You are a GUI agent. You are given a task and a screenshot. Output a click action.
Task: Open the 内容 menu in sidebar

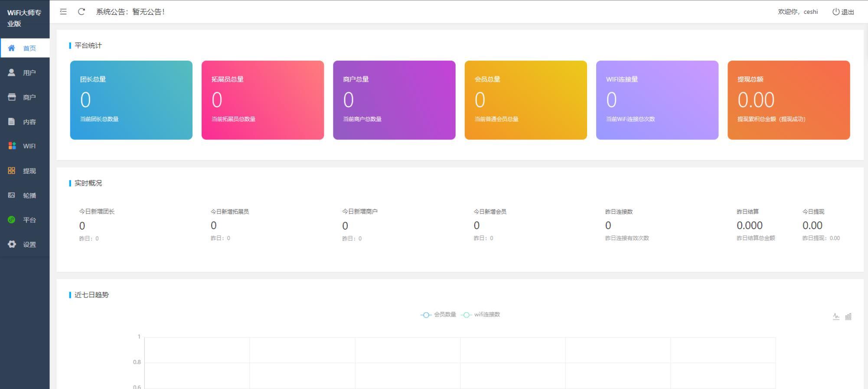coord(29,122)
